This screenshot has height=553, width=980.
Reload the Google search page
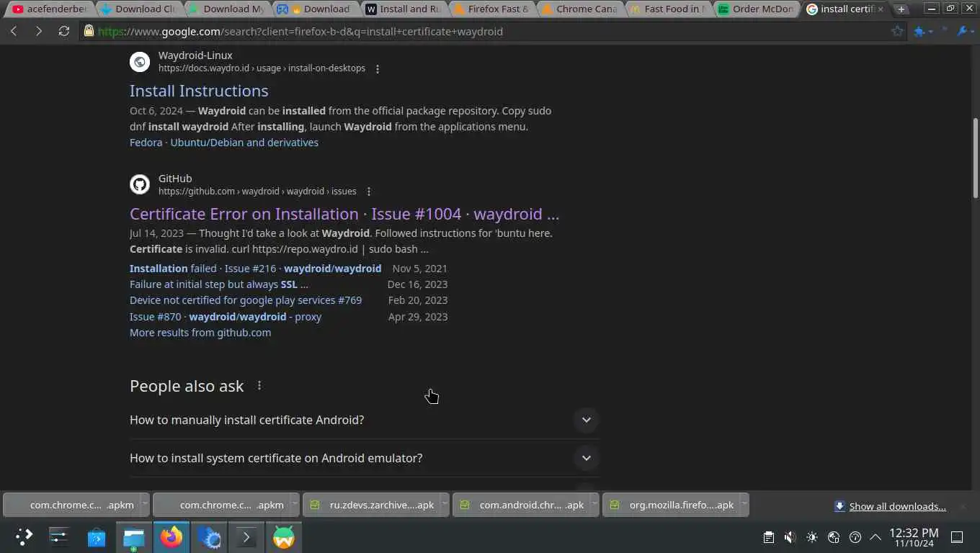click(64, 31)
